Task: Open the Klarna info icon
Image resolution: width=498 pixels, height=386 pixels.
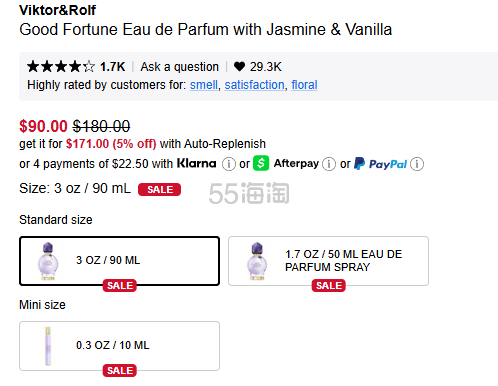Action: 229,164
